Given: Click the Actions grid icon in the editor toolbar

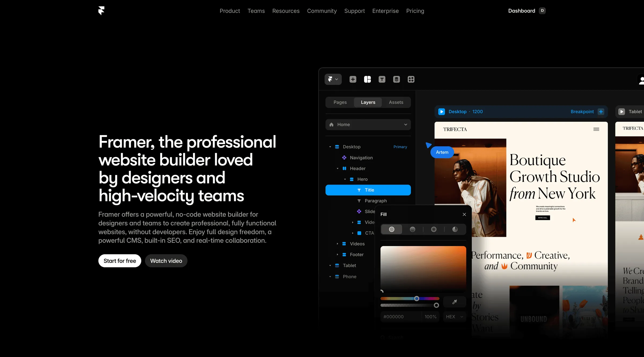Looking at the screenshot, I should point(411,79).
